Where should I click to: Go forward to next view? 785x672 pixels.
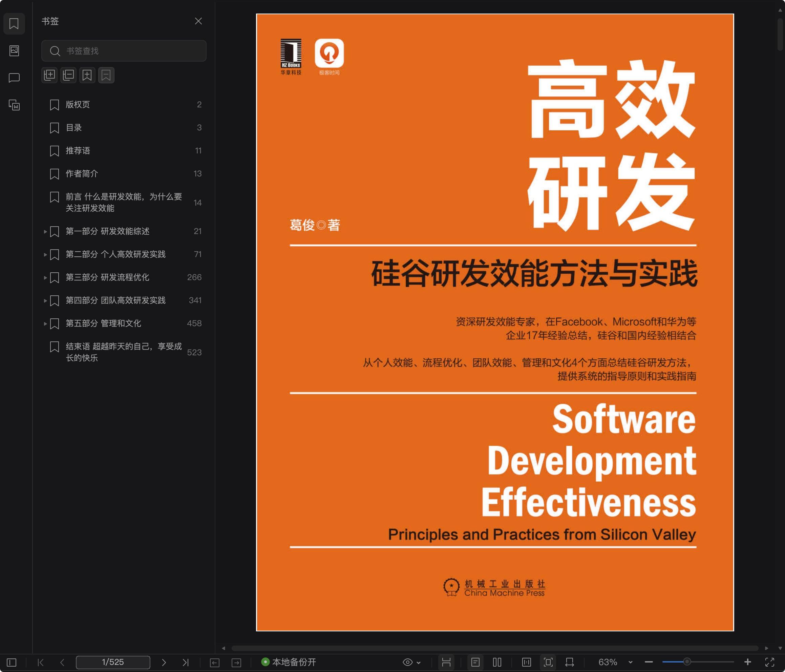(236, 663)
